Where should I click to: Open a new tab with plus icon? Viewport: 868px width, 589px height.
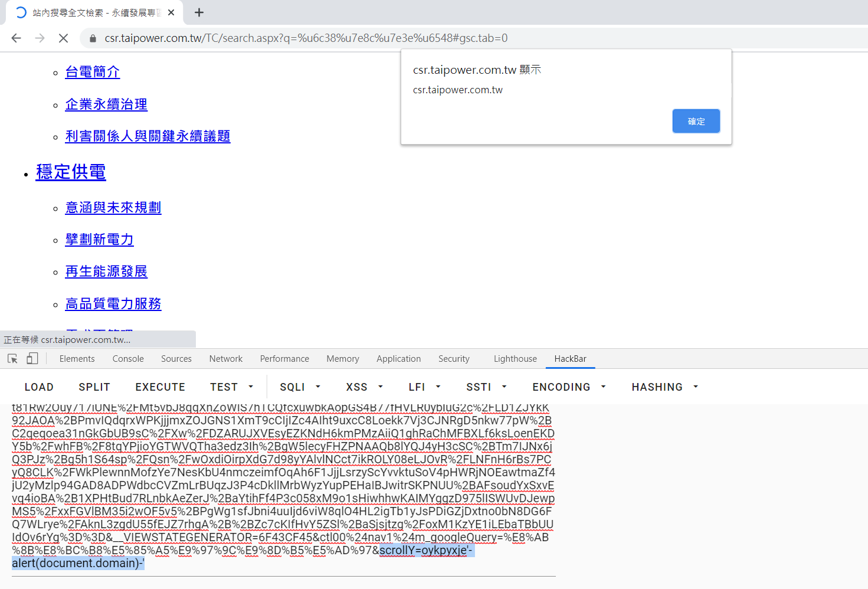pyautogui.click(x=199, y=12)
